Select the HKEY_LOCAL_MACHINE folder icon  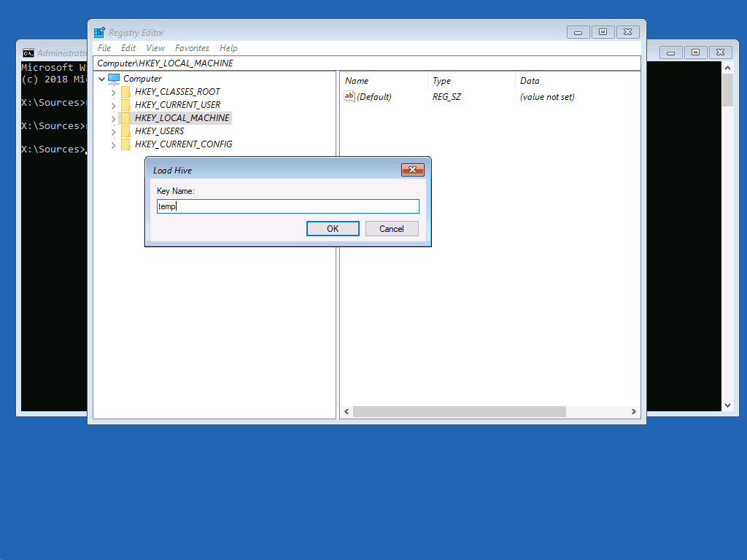coord(125,117)
